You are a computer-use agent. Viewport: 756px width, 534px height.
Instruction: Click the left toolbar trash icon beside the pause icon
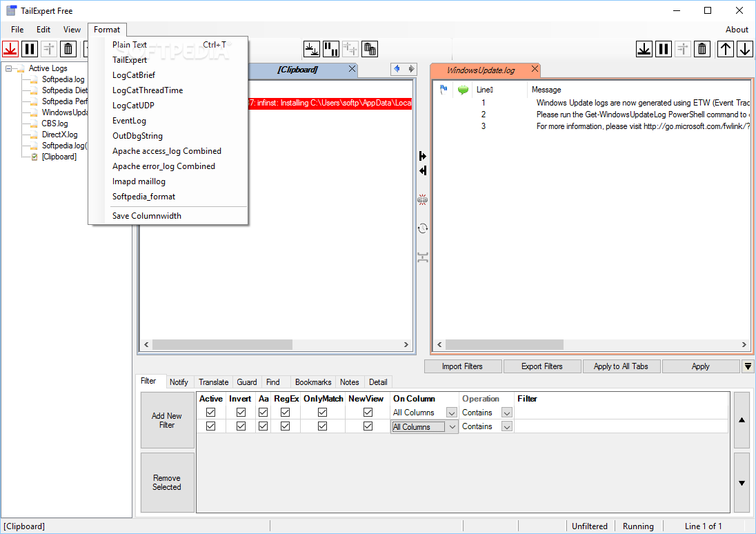(68, 49)
